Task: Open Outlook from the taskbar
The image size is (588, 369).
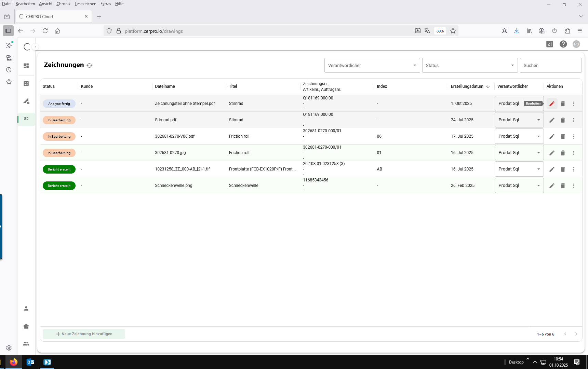Action: click(30, 362)
